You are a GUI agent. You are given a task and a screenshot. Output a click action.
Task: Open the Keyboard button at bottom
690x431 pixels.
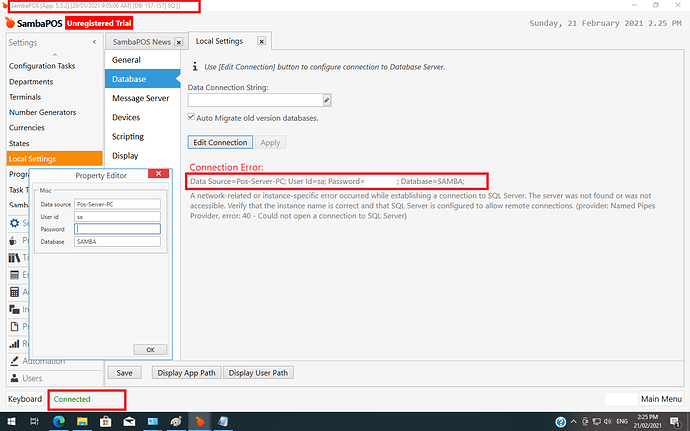pos(25,399)
